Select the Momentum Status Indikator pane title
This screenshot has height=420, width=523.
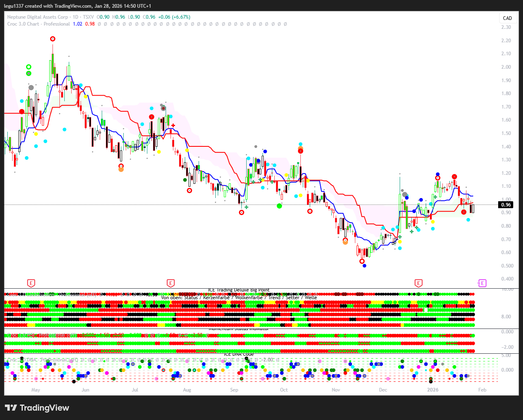pyautogui.click(x=239, y=329)
